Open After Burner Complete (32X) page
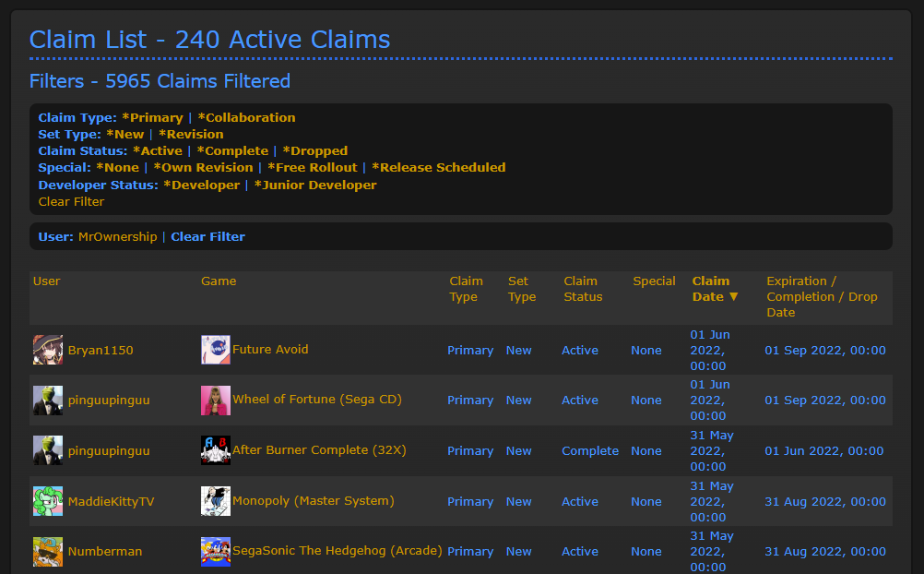 [x=319, y=450]
